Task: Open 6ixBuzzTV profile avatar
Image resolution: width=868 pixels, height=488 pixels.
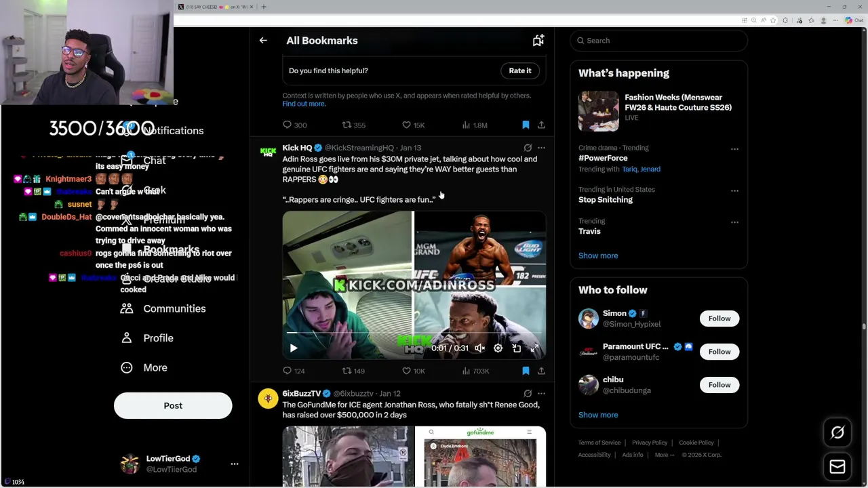Action: [x=269, y=399]
